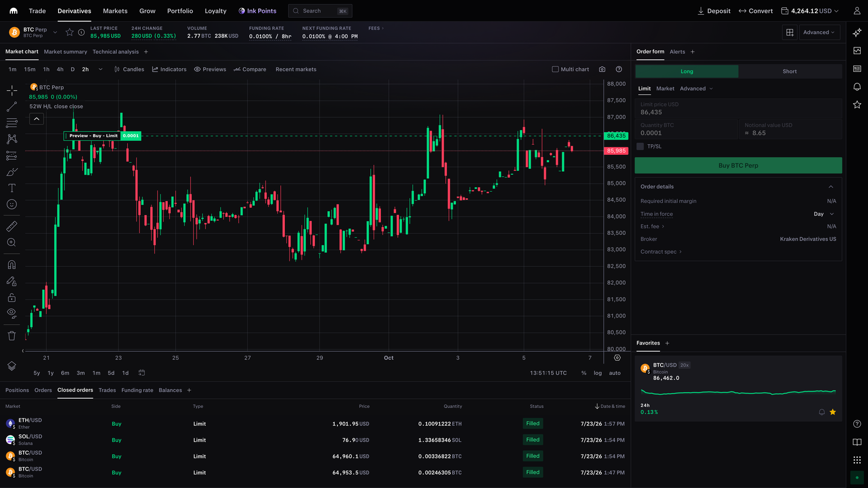
Task: Switch order side to Short
Action: pyautogui.click(x=790, y=71)
